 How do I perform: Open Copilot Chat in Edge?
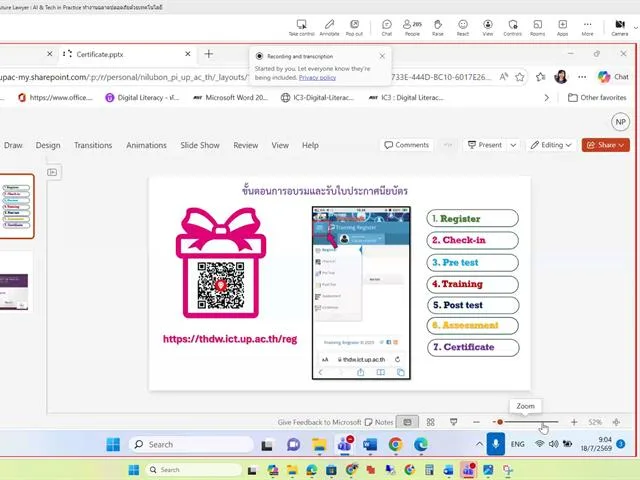[x=613, y=77]
